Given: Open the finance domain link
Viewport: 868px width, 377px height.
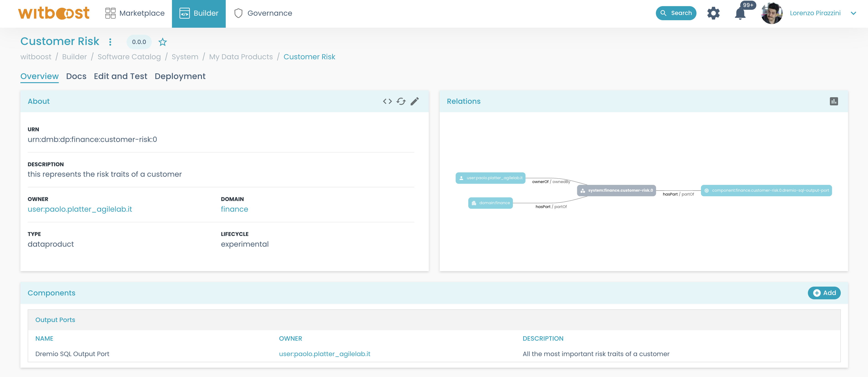Looking at the screenshot, I should tap(234, 209).
